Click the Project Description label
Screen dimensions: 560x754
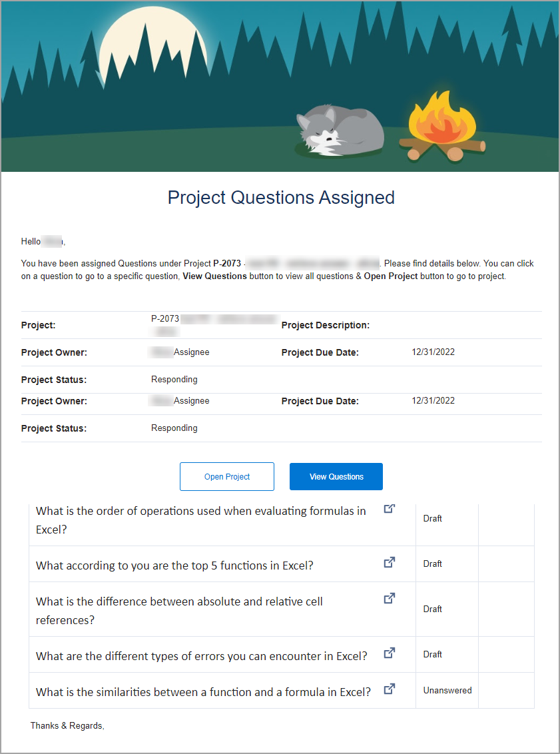click(325, 326)
